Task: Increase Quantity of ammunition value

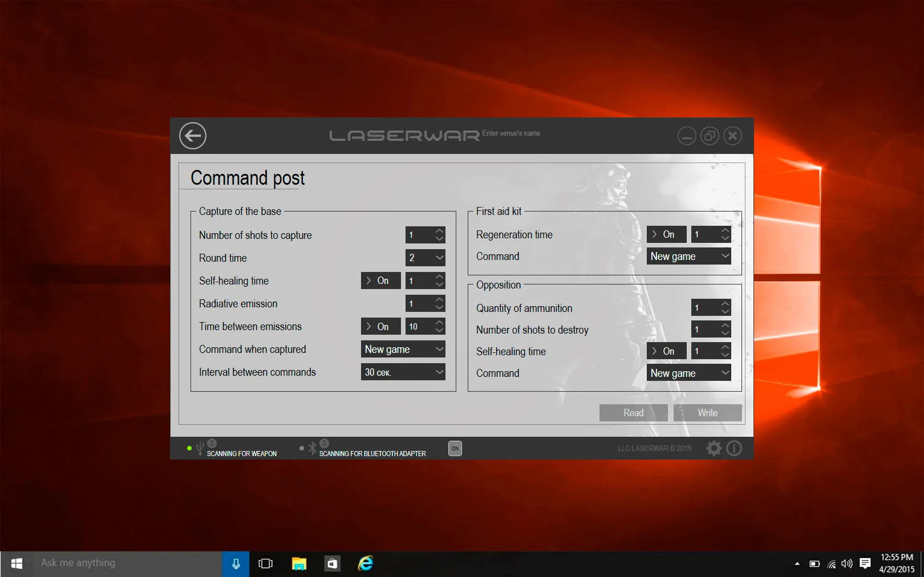Action: coord(725,304)
